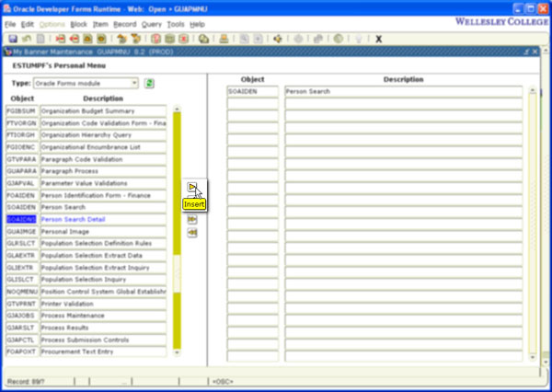The height and width of the screenshot is (392, 552).
Task: Click the green refresh icon beside Type
Action: [149, 84]
